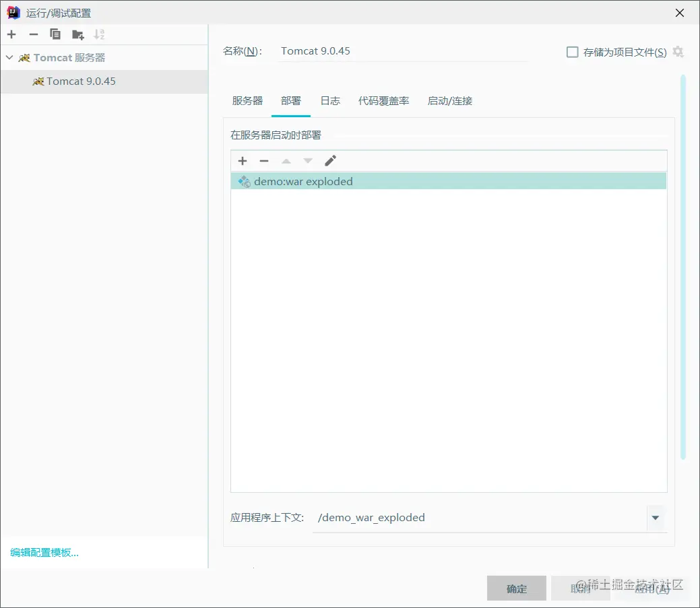The width and height of the screenshot is (700, 608).
Task: Open 编辑配置模板 link
Action: click(44, 553)
